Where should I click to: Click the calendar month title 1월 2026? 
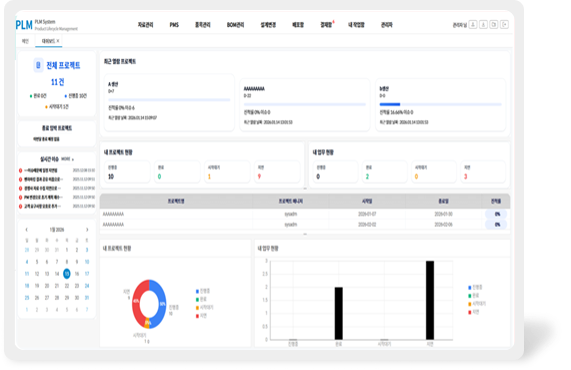click(57, 230)
